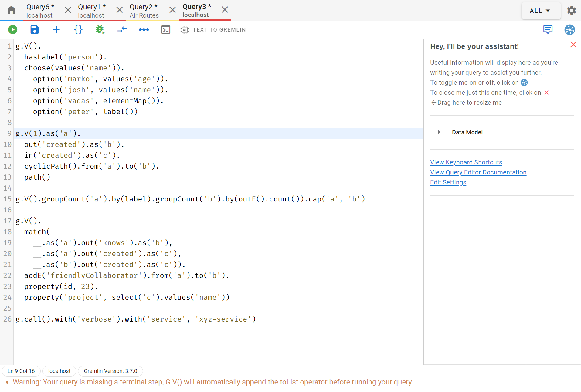The image size is (581, 392).
Task: Click the cyclicPath().from('a').to('b') line
Action: click(92, 166)
